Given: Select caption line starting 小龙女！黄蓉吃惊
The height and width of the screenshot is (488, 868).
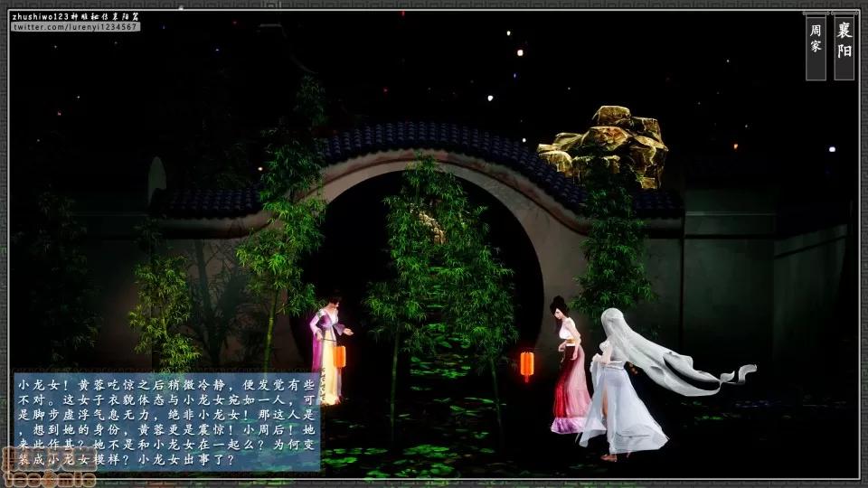Looking at the screenshot, I should pos(166,385).
